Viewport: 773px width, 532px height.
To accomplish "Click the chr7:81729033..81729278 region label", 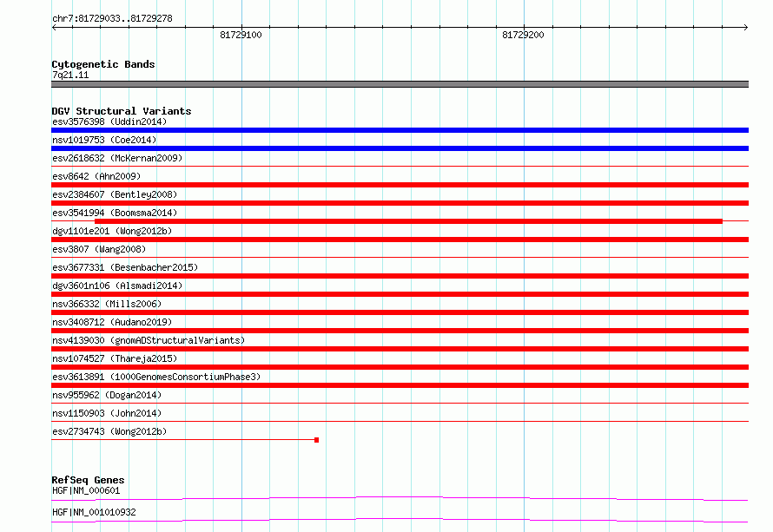I will click(112, 18).
